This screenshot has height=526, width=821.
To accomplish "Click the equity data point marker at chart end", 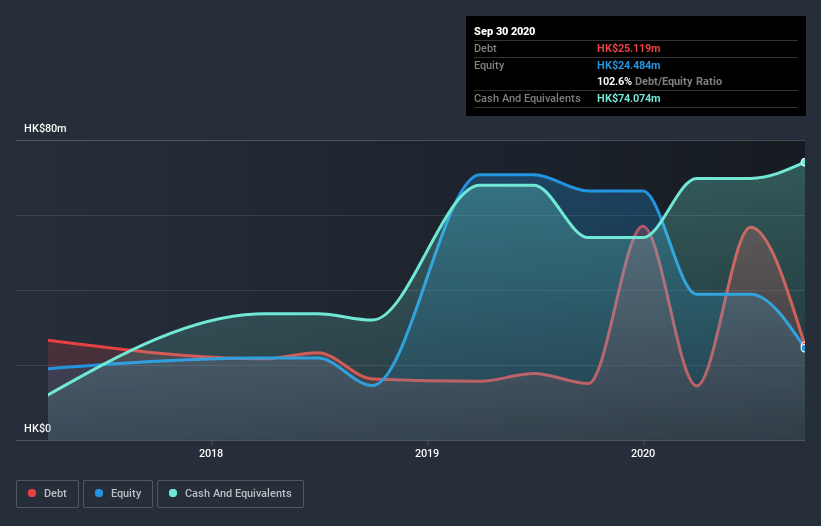I will (804, 348).
